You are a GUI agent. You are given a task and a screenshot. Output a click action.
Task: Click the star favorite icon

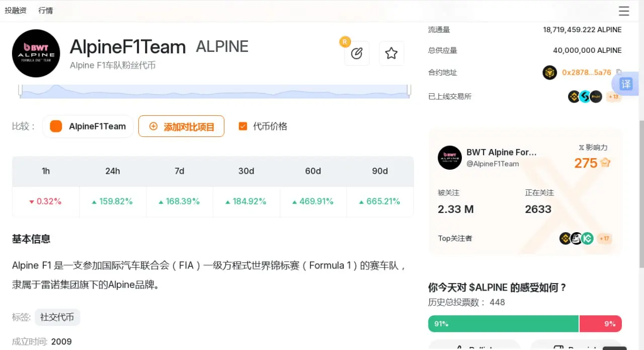[391, 53]
